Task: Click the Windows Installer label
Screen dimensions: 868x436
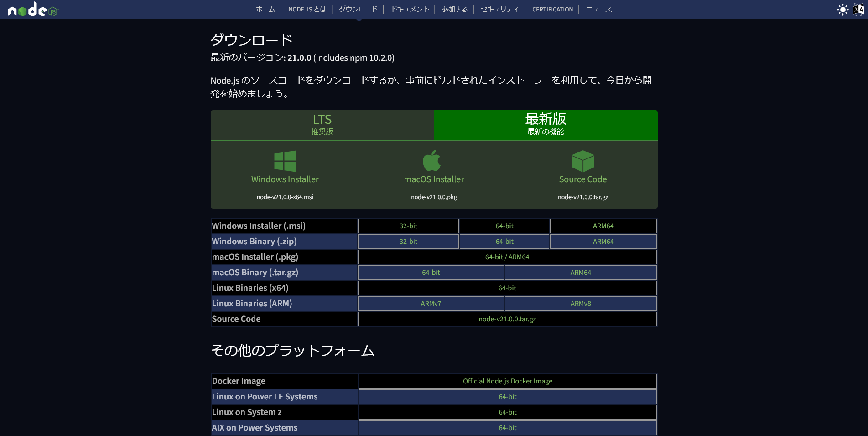Action: [x=285, y=179]
